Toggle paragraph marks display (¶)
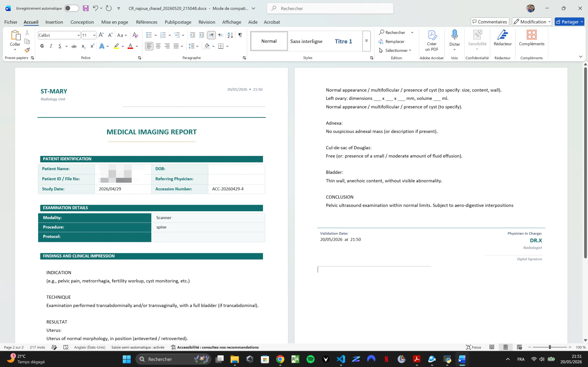Viewport: 588px width, 367px height. (240, 35)
